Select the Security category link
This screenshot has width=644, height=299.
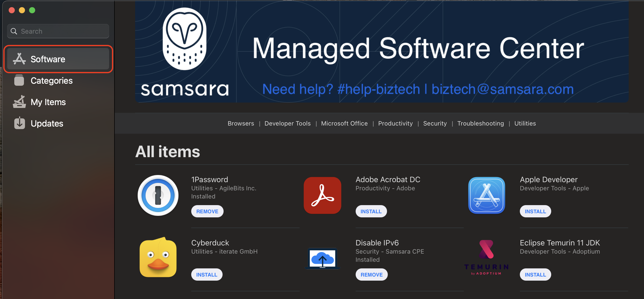tap(435, 123)
